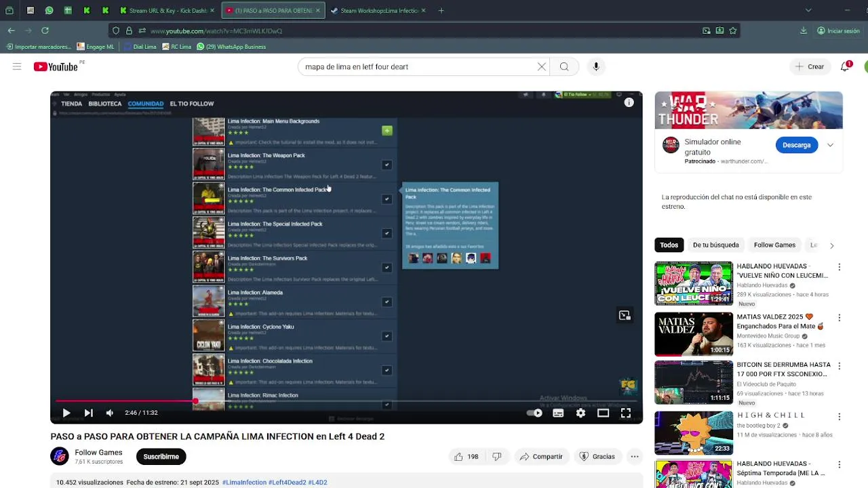Open the browser downloads icon

(804, 30)
